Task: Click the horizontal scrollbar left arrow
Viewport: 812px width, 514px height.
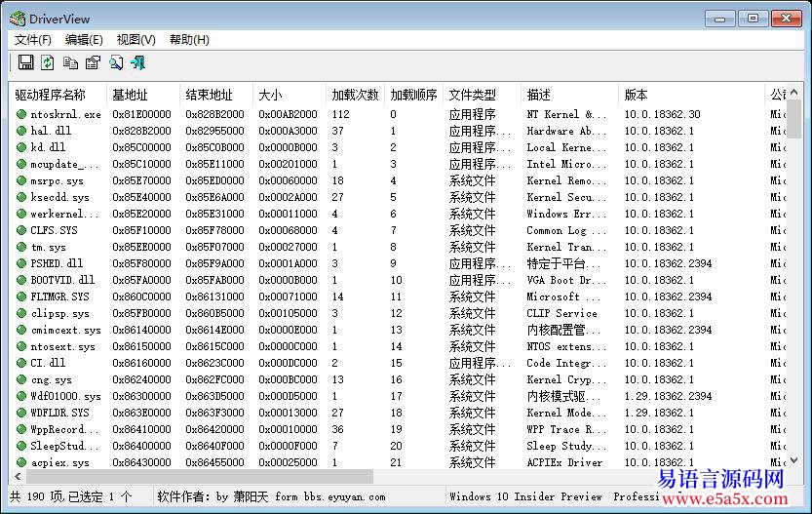Action: click(19, 476)
